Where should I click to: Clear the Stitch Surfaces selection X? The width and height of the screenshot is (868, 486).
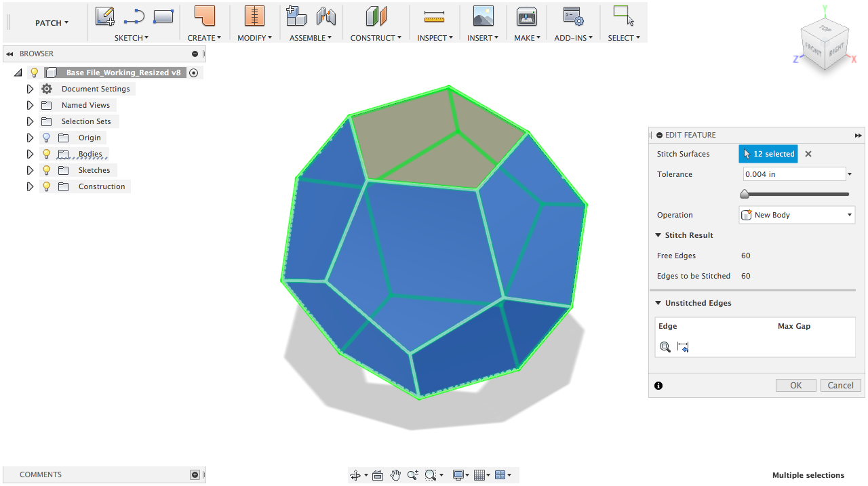tap(808, 154)
